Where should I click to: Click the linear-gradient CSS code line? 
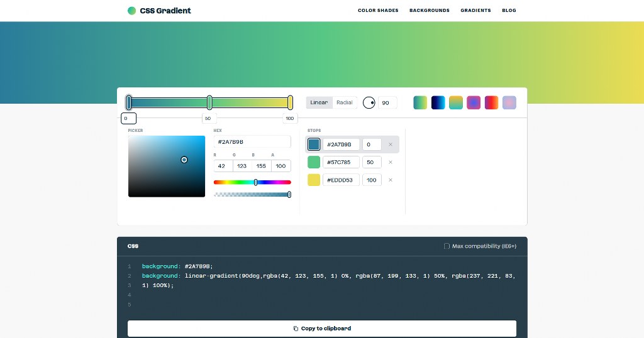point(328,281)
